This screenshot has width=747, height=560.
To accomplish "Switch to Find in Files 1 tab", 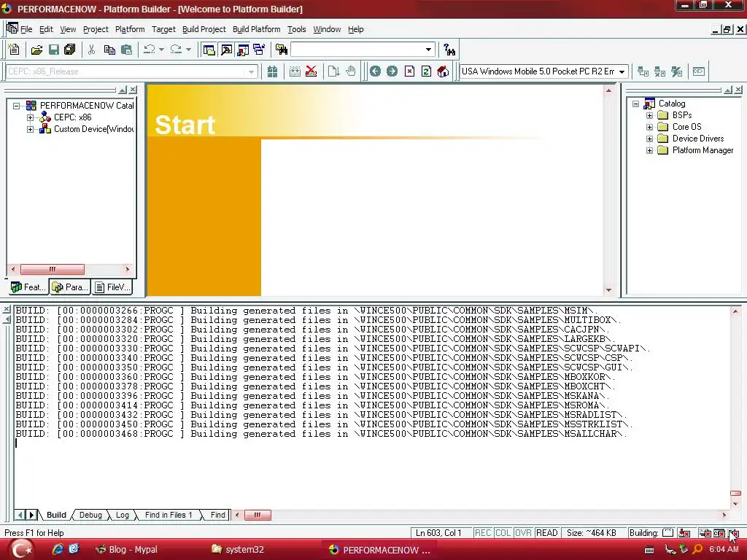I will coord(169,515).
